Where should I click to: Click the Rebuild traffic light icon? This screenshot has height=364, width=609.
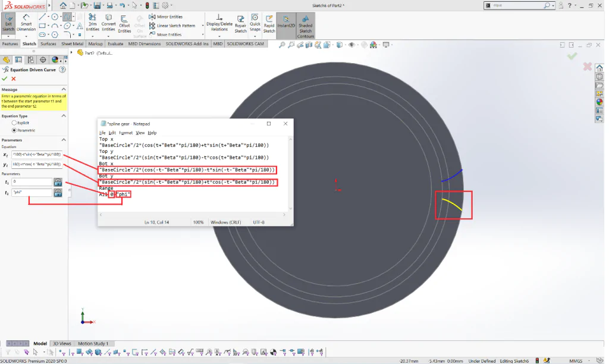(x=147, y=5)
